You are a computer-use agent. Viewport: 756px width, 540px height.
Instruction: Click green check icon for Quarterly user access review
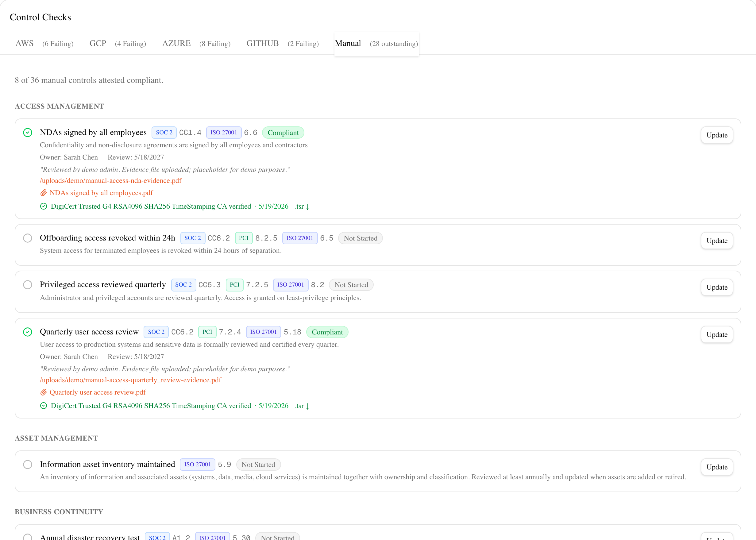click(x=28, y=332)
